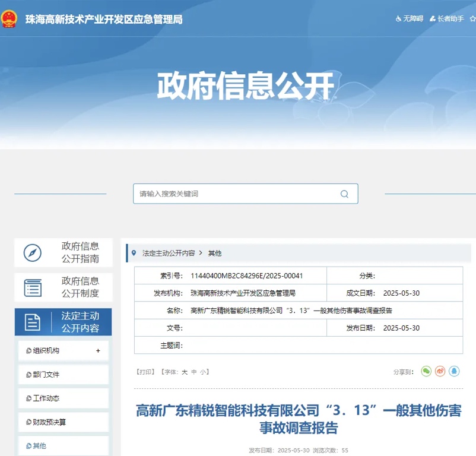Screen dimensions: 476x456
Task: Set font size to 大
Action: [185, 372]
